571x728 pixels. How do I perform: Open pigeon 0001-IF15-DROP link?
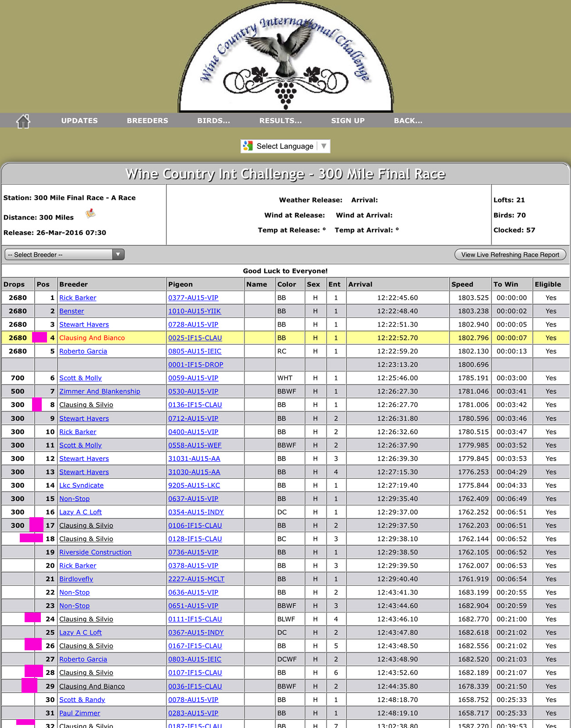point(196,364)
